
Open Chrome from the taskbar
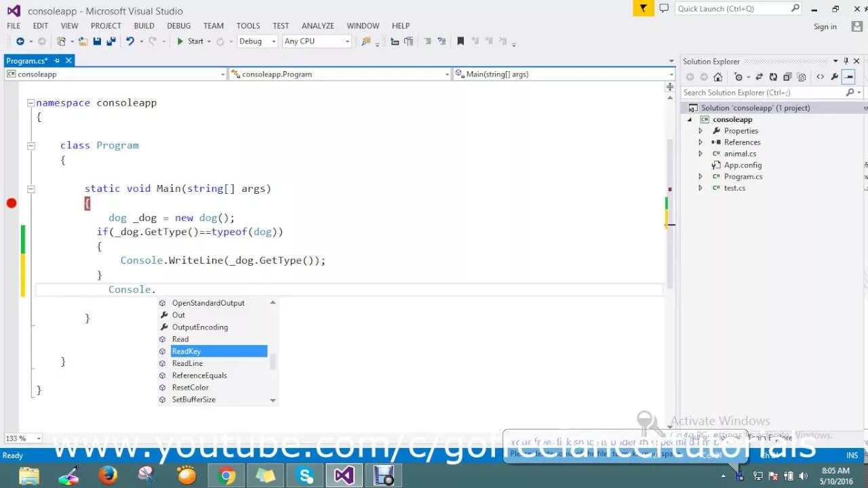pyautogui.click(x=226, y=475)
